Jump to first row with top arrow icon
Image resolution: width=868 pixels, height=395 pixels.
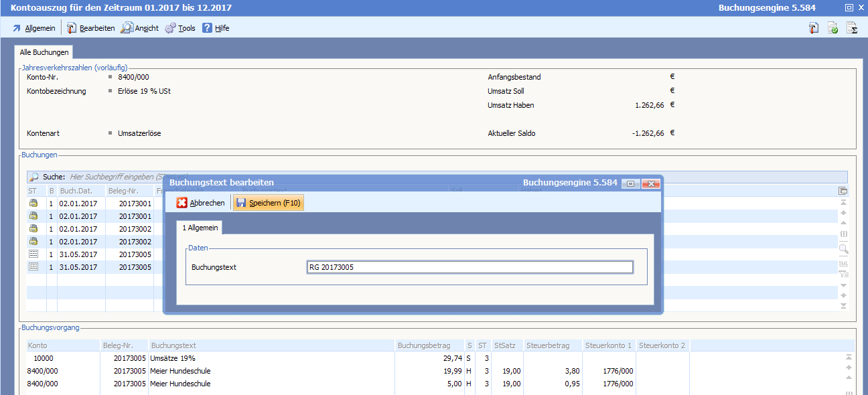(x=843, y=202)
